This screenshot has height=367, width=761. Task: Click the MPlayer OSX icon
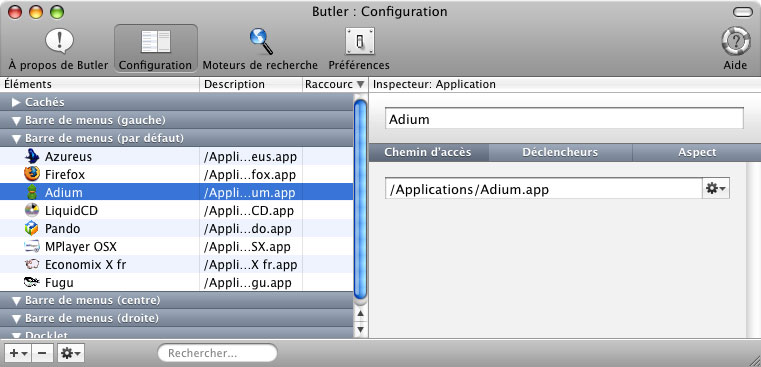[32, 247]
